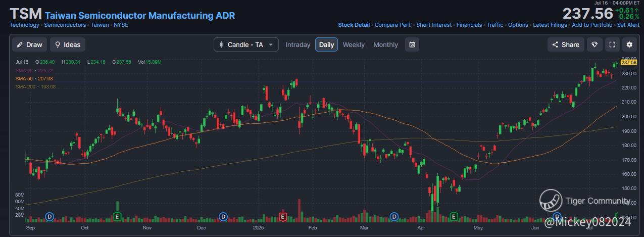Image resolution: width=644 pixels, height=237 pixels.
Task: Click the December dividend marker
Action: click(223, 217)
